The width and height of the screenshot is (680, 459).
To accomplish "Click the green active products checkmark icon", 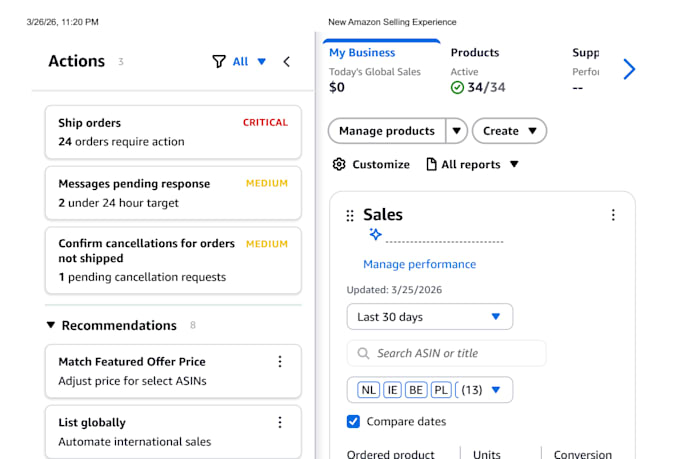I will coord(457,88).
